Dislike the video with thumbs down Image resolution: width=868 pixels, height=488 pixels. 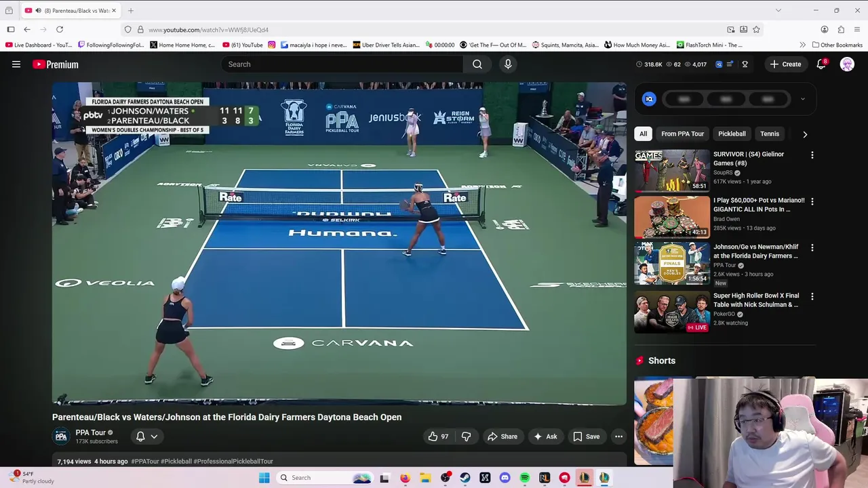[x=466, y=436]
